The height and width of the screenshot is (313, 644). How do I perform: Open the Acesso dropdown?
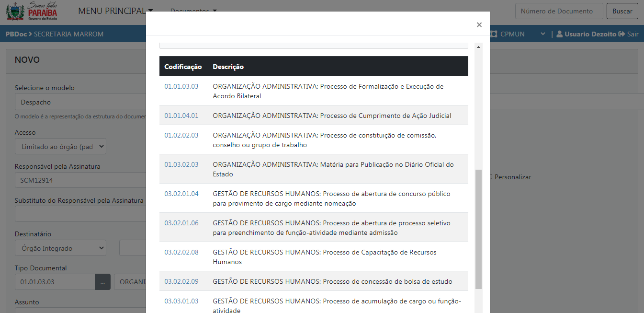[x=60, y=147]
